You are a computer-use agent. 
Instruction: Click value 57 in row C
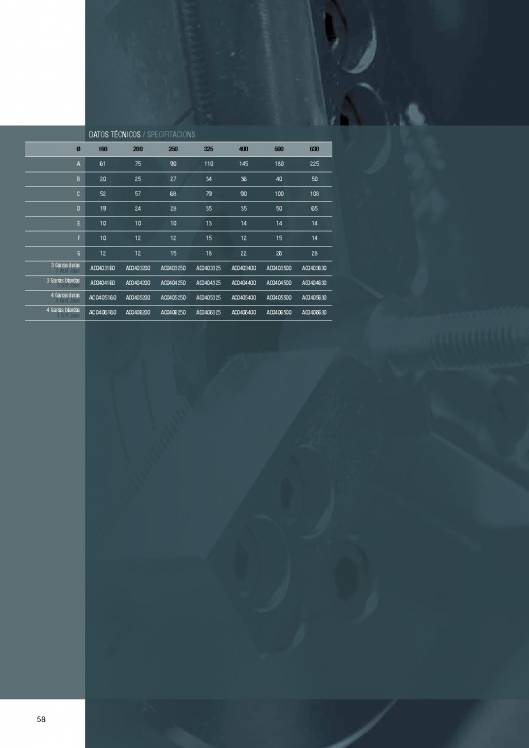pos(138,194)
